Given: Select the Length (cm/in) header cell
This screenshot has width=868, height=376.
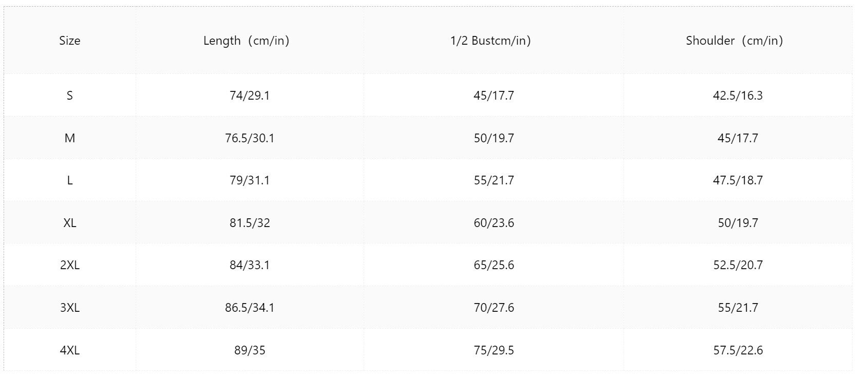Looking at the screenshot, I should coord(250,41).
